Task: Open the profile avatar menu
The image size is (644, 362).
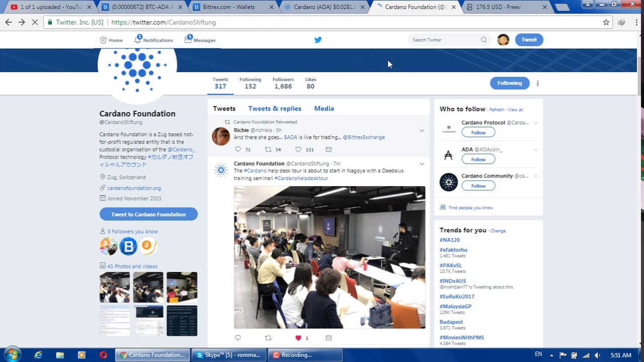Action: pyautogui.click(x=503, y=40)
